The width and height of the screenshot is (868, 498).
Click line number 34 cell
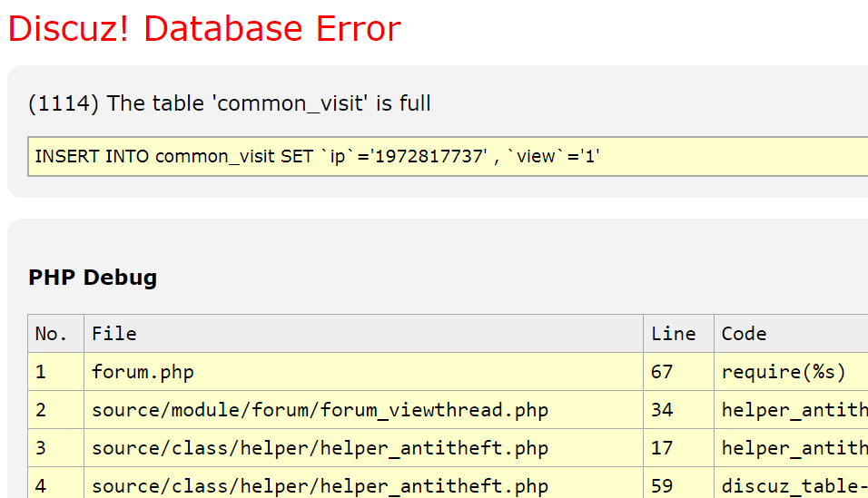point(678,410)
